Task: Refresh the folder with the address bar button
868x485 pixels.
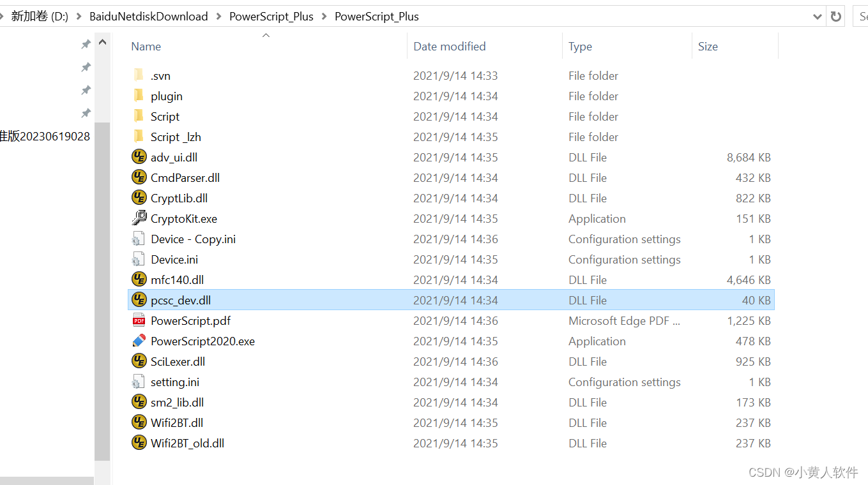Action: 836,17
